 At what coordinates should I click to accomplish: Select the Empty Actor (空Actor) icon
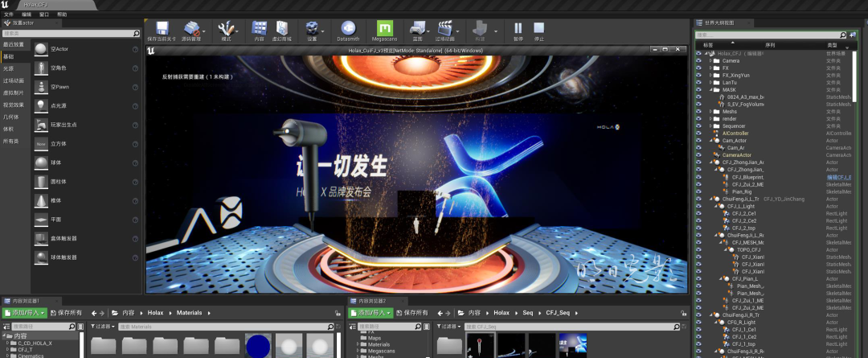coord(41,49)
